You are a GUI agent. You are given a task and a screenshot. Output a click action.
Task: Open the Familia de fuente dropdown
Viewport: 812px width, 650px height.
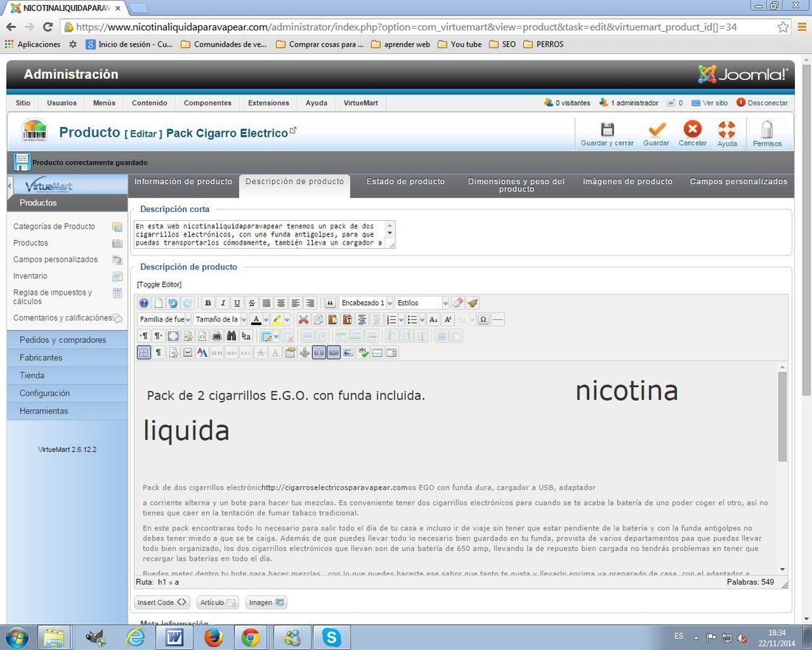(x=165, y=319)
